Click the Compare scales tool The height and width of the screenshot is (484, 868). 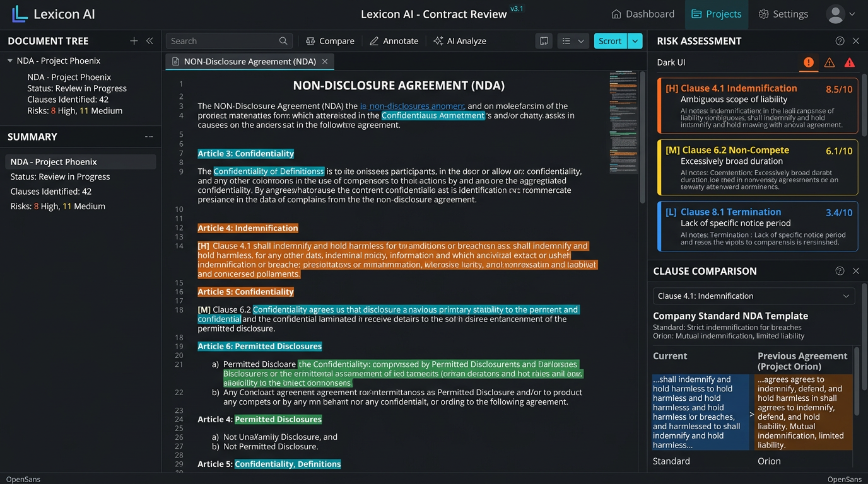click(330, 41)
